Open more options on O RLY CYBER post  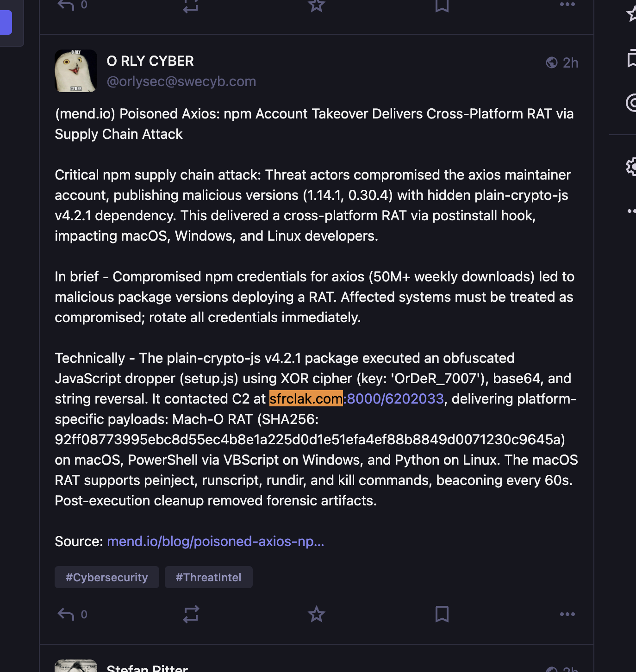click(567, 614)
